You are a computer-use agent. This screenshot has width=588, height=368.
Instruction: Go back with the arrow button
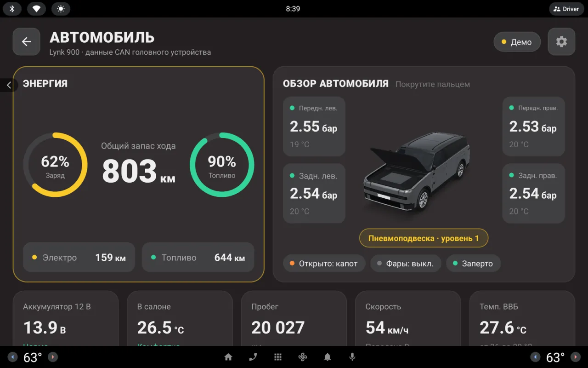(x=26, y=42)
